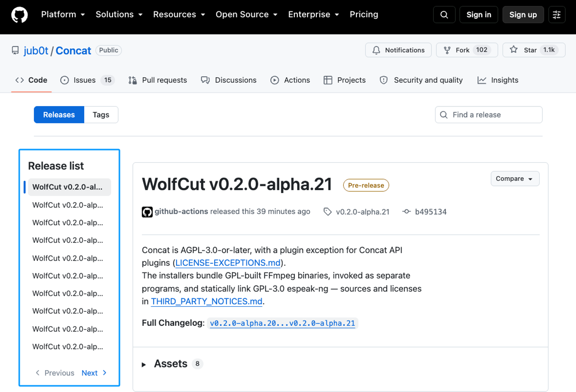Image resolution: width=576 pixels, height=392 pixels.
Task: Open the Concat repository link
Action: (x=73, y=51)
